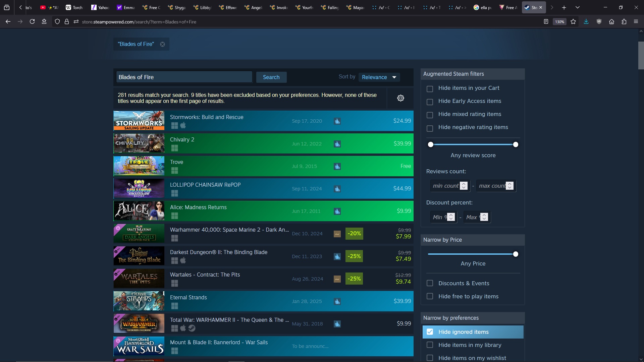Viewport: 644px width, 362px height.
Task: Adjust Min discount percent stepper
Action: coord(451,217)
